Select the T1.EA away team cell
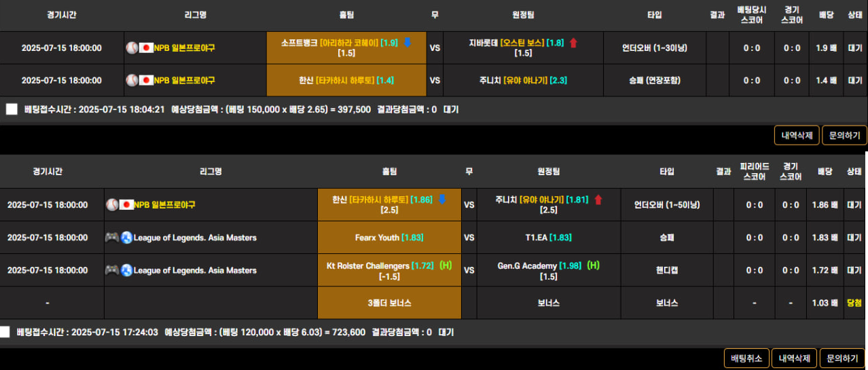The height and width of the screenshot is (370, 868). pyautogui.click(x=548, y=238)
